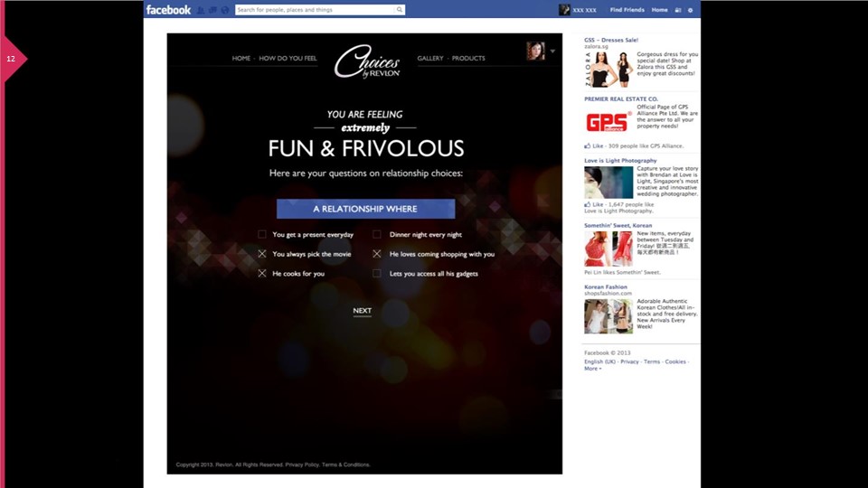This screenshot has height=488, width=868.
Task: Click the GPS Alliance logo image
Action: coord(609,122)
